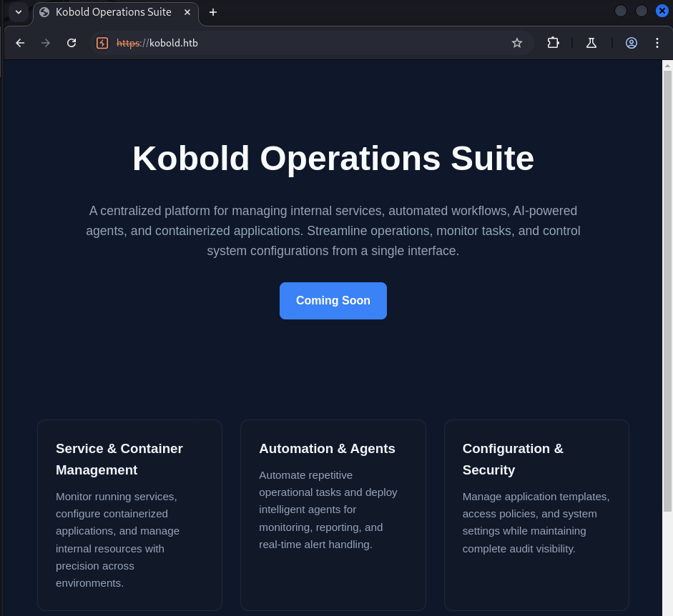Image resolution: width=673 pixels, height=616 pixels.
Task: Click the forward navigation arrow
Action: click(46, 43)
